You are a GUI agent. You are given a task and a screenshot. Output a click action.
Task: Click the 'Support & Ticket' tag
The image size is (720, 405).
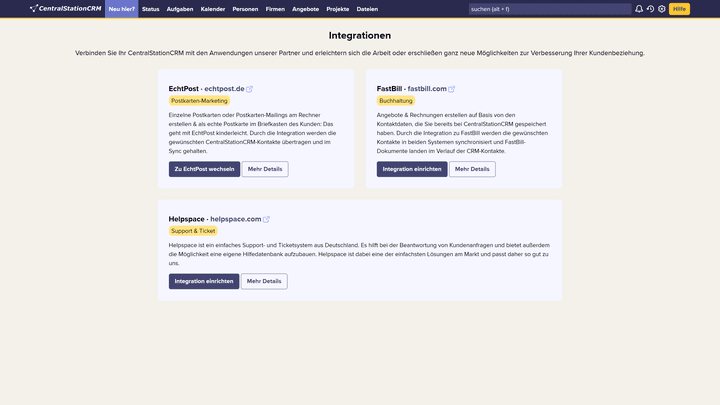(193, 231)
